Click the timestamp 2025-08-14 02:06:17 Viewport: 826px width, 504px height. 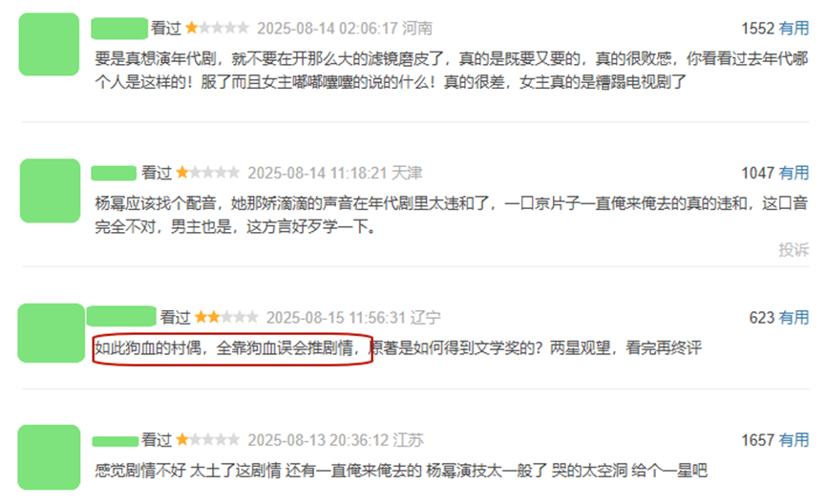tap(328, 29)
